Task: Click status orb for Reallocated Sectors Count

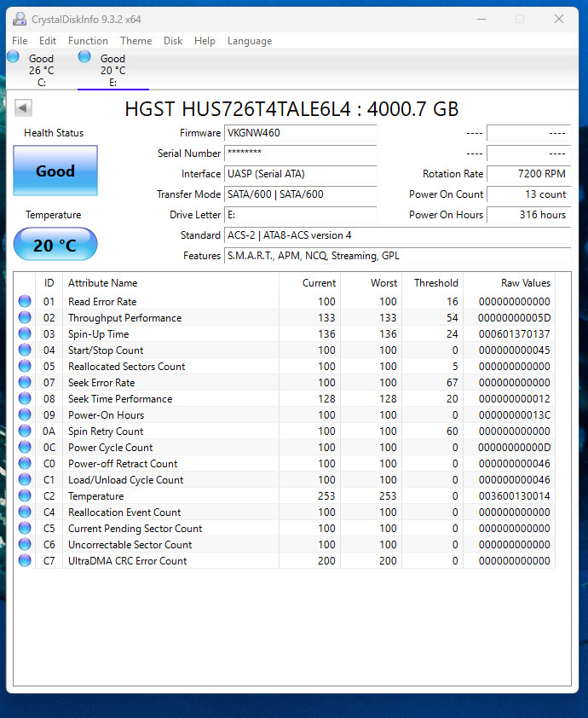Action: pos(25,367)
